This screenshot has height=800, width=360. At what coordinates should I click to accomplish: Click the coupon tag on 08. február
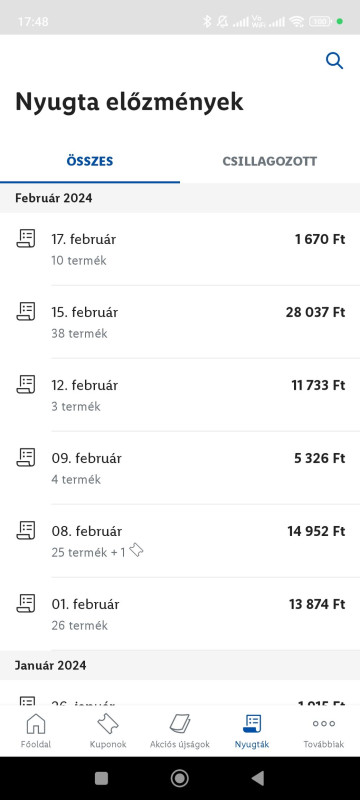(136, 550)
